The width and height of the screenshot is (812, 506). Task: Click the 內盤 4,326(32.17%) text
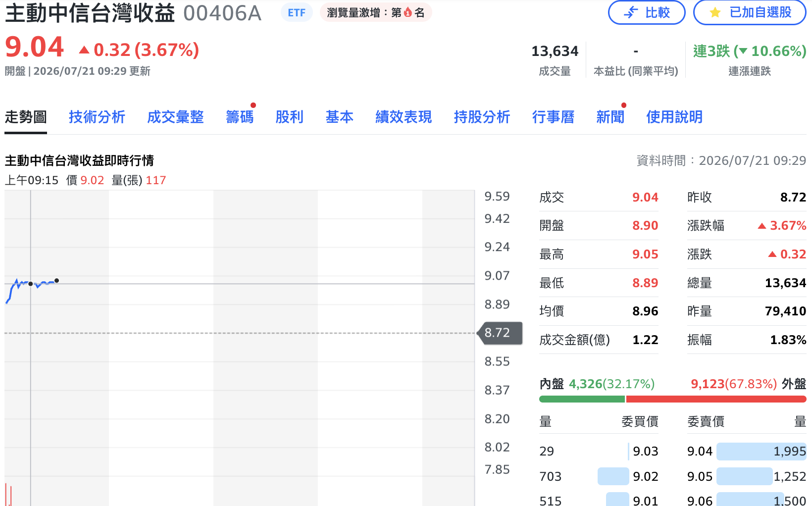point(597,384)
